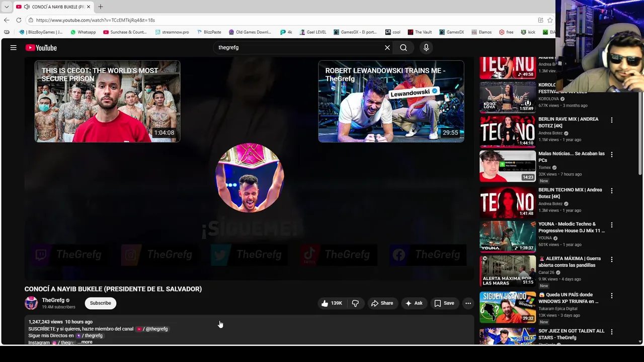This screenshot has width=644, height=362.
Task: Open options for Berlin Rave Mix video
Action: point(612,120)
